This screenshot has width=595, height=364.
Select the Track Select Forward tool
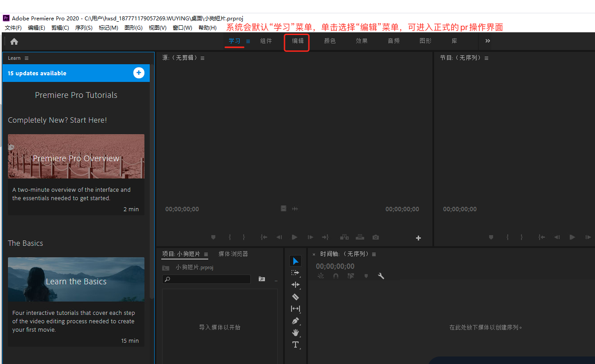pyautogui.click(x=296, y=273)
